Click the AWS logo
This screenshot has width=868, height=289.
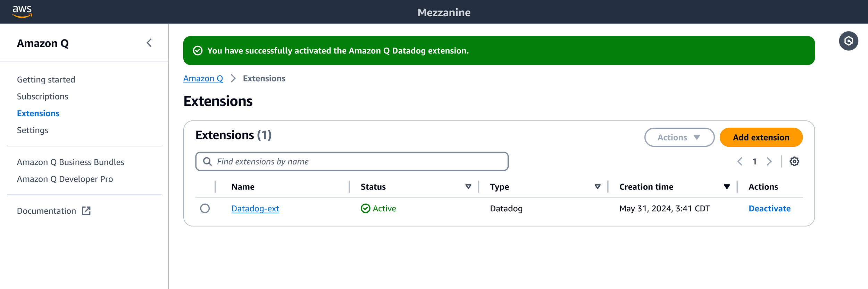[22, 11]
